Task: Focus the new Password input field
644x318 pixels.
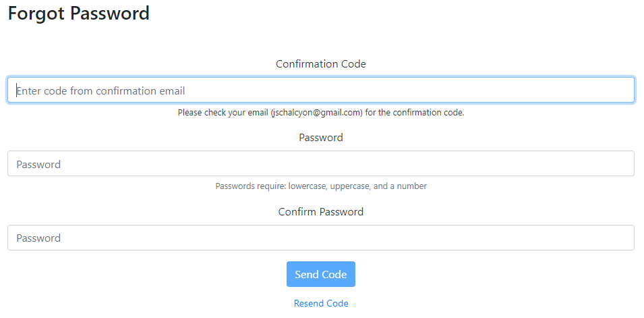Action: (321, 164)
